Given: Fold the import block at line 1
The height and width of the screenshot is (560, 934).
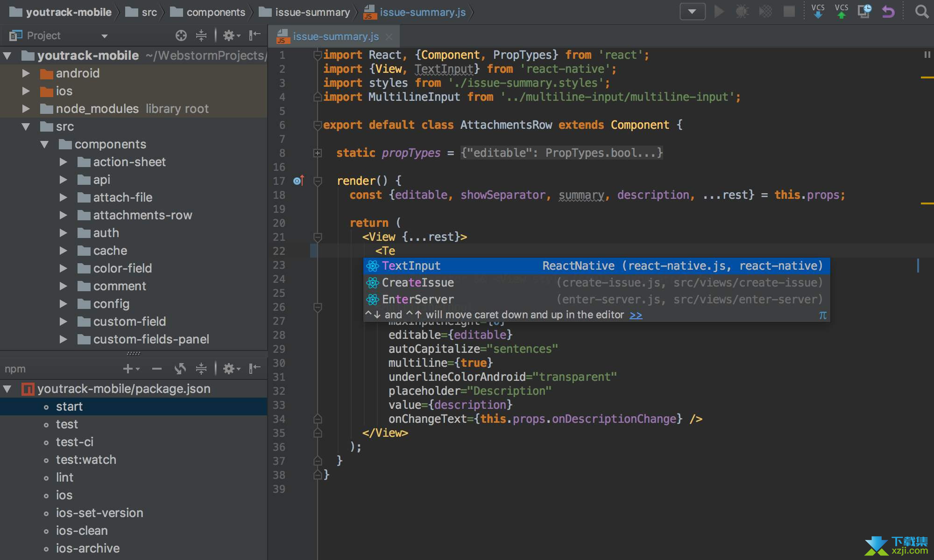Looking at the screenshot, I should click(318, 55).
